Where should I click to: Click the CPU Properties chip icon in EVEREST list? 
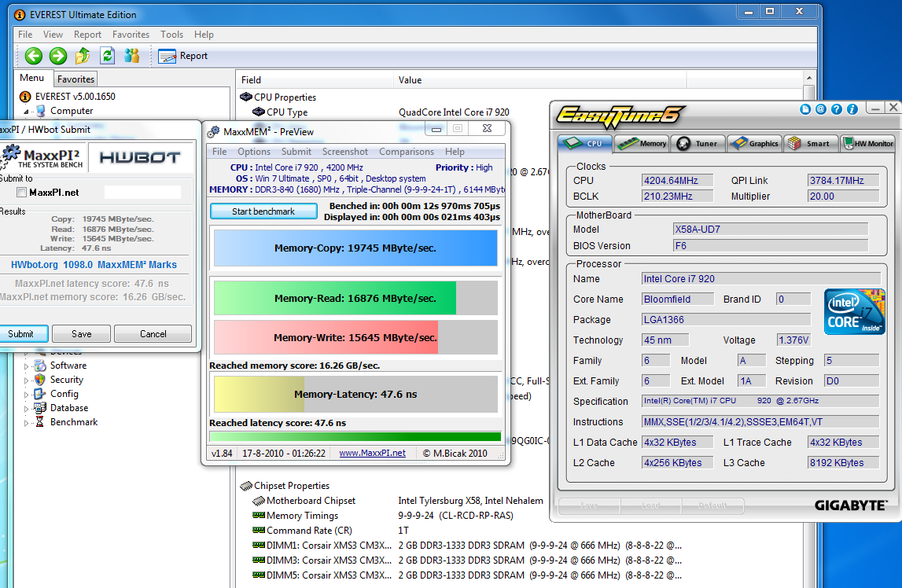(x=246, y=97)
